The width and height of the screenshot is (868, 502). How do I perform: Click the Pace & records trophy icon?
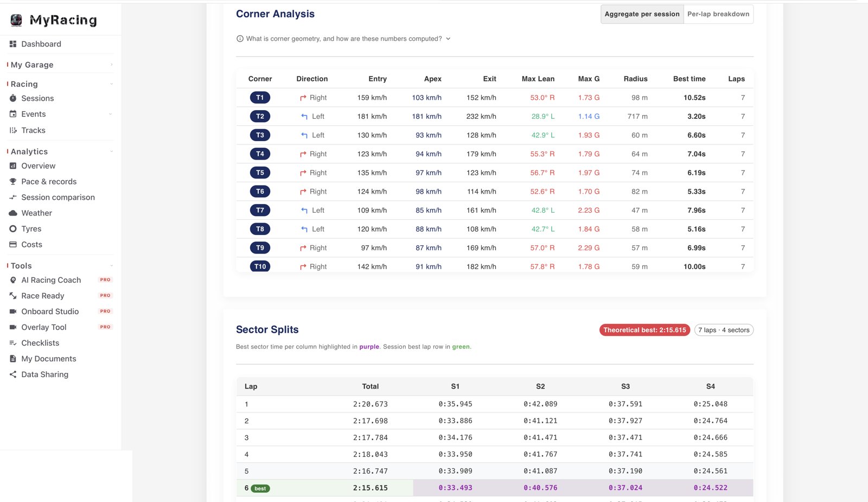(13, 182)
